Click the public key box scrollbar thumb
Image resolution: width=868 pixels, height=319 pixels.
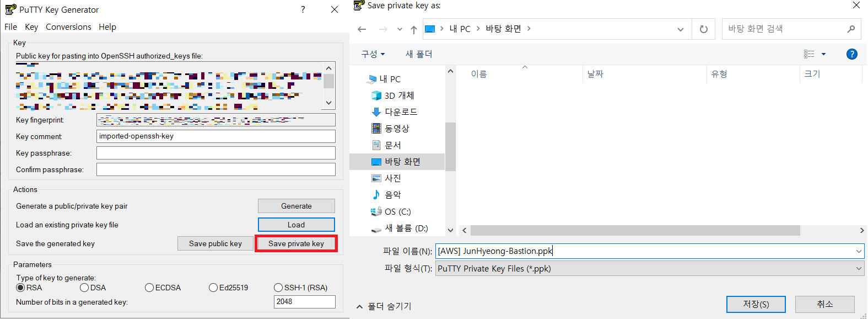[x=329, y=81]
